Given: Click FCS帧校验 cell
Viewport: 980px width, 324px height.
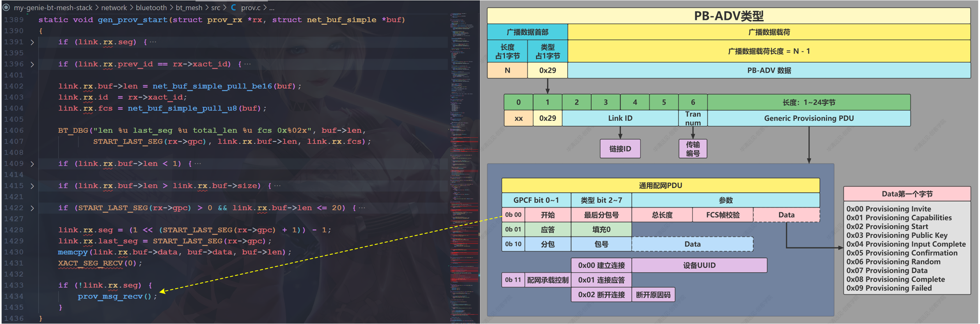Looking at the screenshot, I should pos(723,215).
